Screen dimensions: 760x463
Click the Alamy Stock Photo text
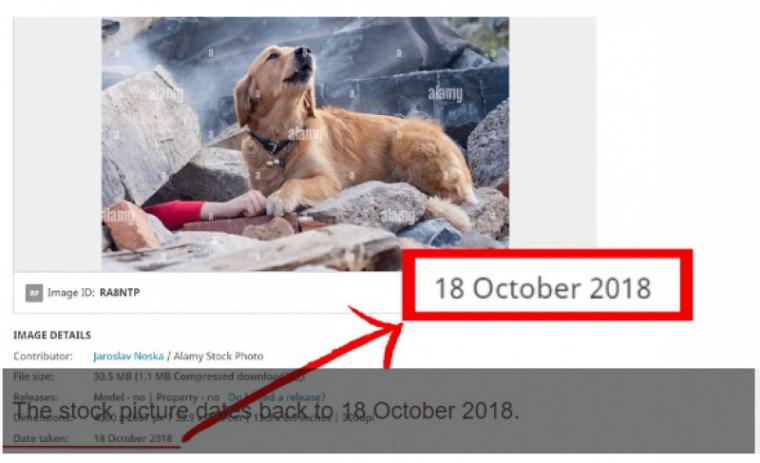[219, 356]
